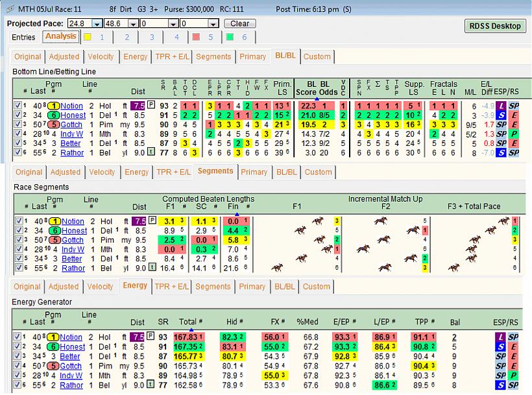
Task: Open the Velocity tab above Bottom Line/Betting Line
Action: (x=101, y=56)
